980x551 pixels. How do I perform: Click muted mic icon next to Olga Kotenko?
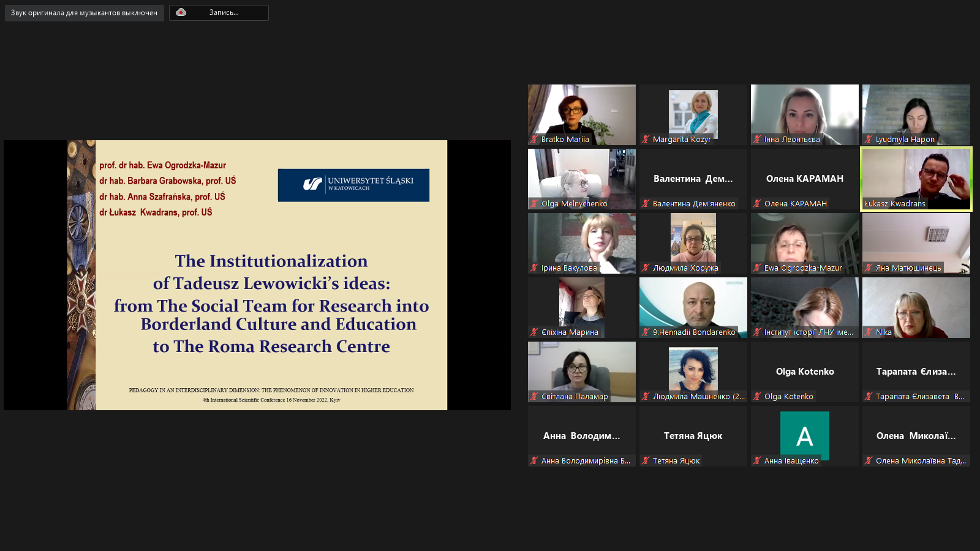(757, 397)
